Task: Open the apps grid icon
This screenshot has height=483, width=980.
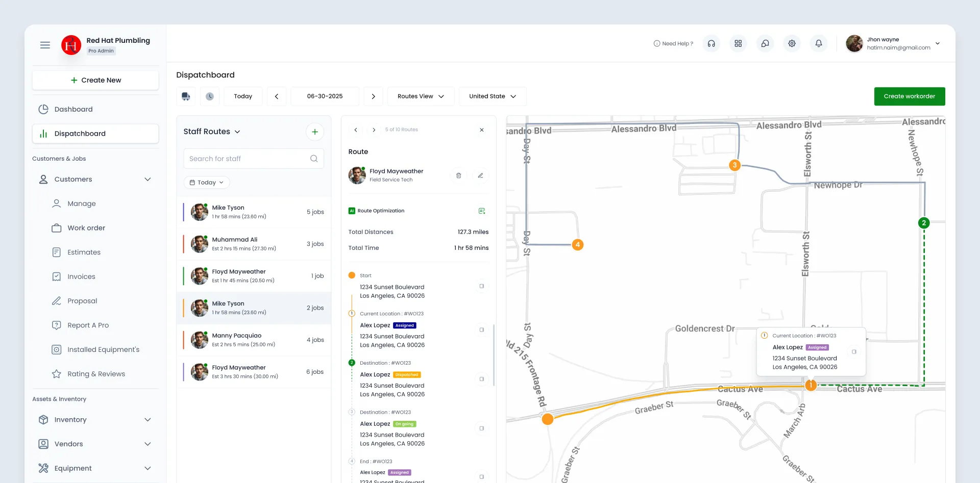Action: tap(738, 44)
